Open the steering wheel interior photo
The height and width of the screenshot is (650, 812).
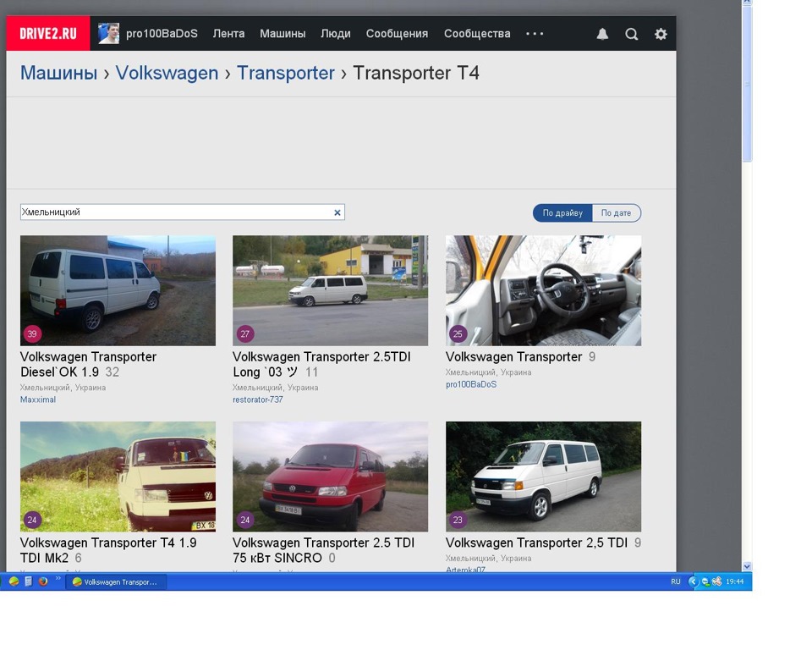543,291
